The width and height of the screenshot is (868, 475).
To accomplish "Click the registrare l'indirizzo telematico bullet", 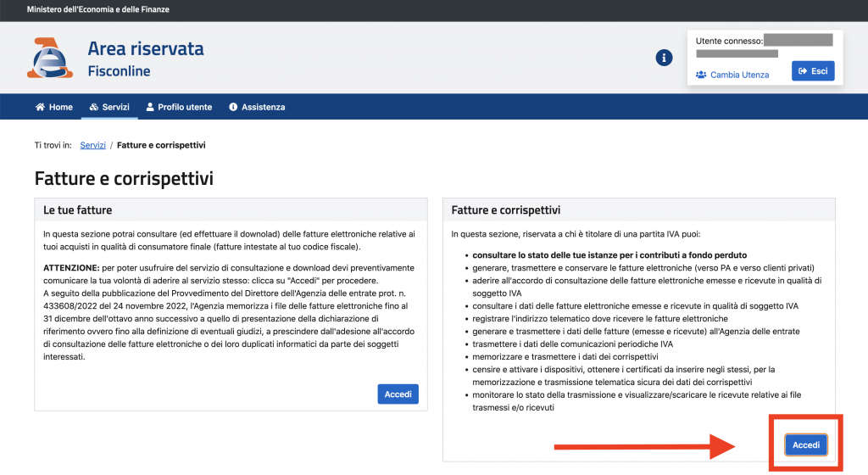I will coord(600,319).
